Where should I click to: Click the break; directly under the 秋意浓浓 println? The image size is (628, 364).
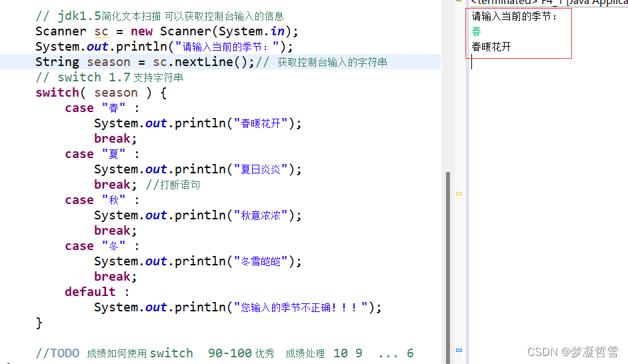(115, 231)
